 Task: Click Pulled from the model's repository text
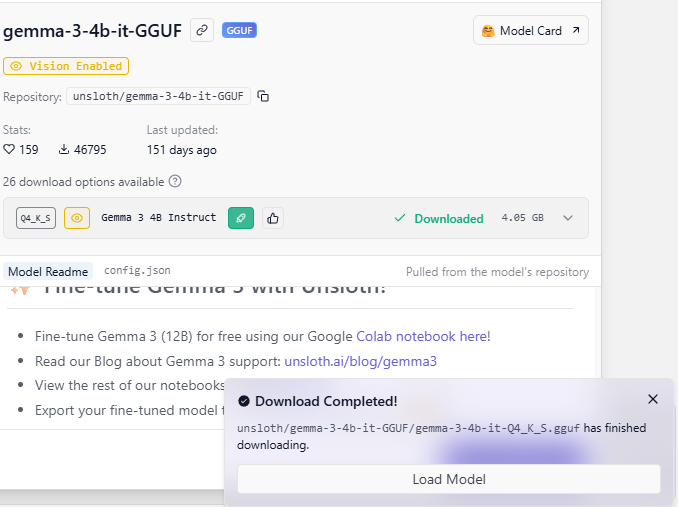(497, 272)
